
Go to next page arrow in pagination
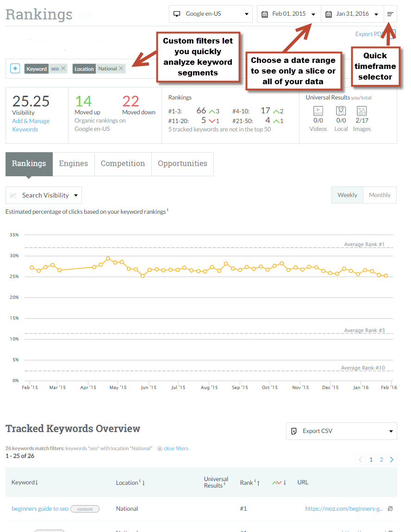coord(392,459)
